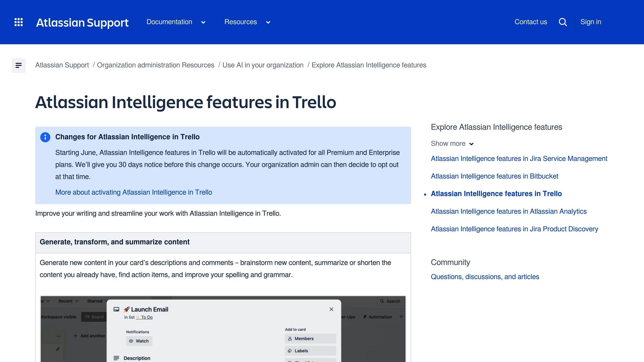644x362 pixels.
Task: Open Questions, discussions, and articles link
Action: tap(485, 277)
